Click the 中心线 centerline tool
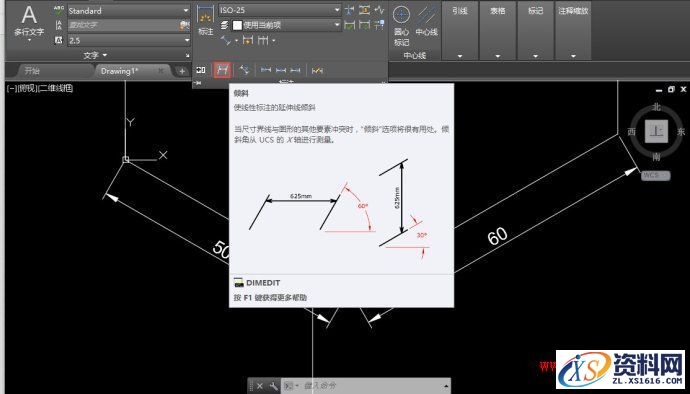The height and width of the screenshot is (394, 690). [x=426, y=21]
